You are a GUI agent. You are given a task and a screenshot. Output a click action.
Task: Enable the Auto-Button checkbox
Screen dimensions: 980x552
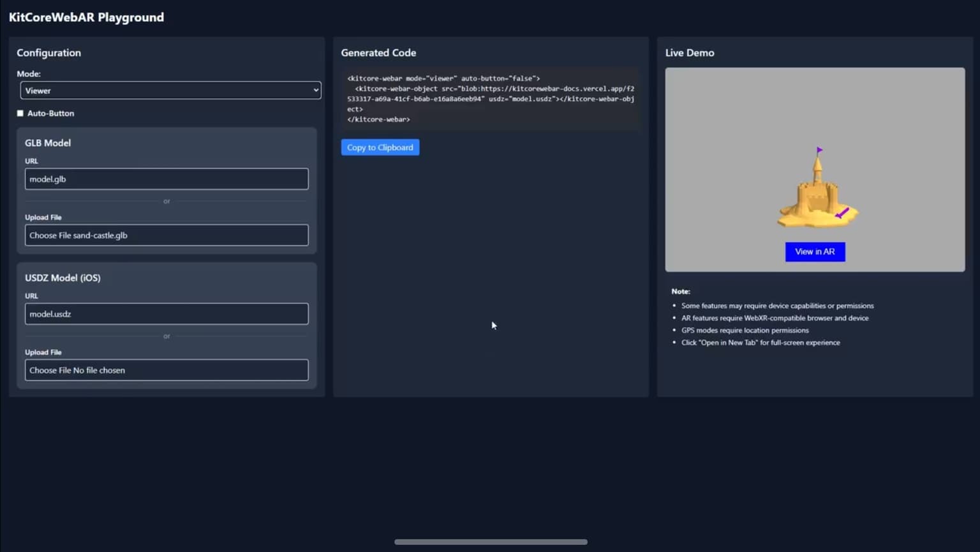tap(20, 114)
